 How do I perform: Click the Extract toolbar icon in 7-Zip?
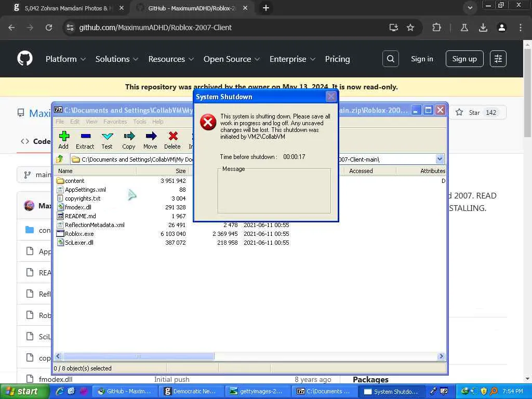[x=85, y=140]
